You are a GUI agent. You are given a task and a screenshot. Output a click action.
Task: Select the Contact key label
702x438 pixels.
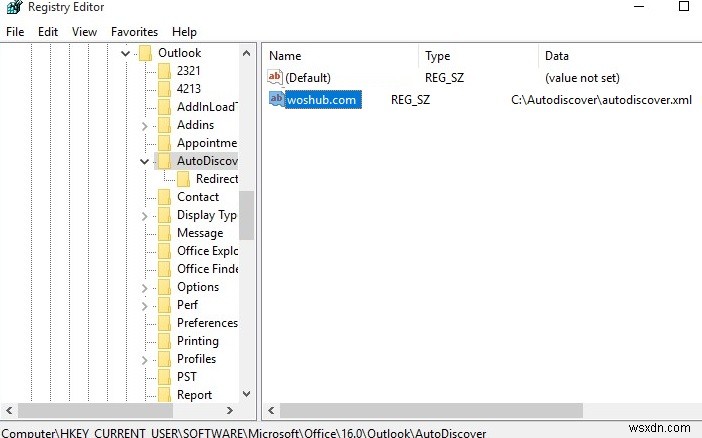(x=198, y=197)
